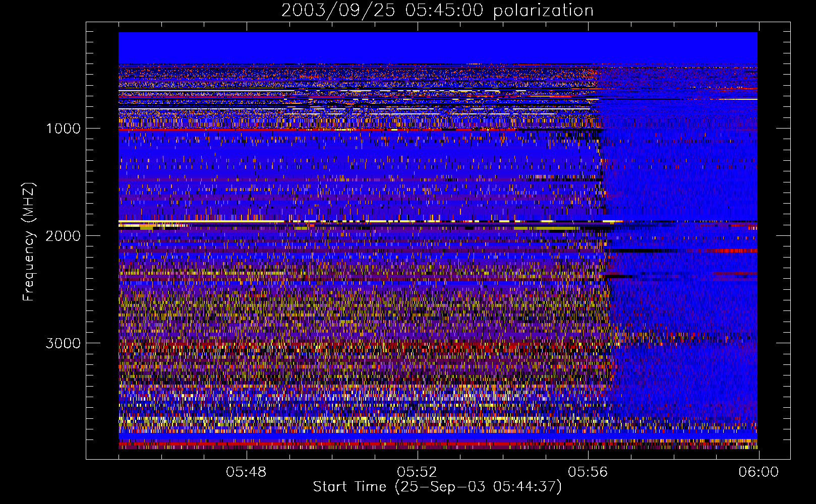Select the "Start Time (25-Sep-03 05:44:37)" label

[437, 487]
